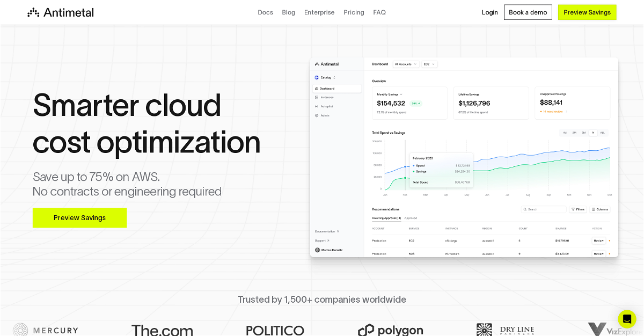This screenshot has width=644, height=336.
Task: Select the 1Y chart range
Action: 593,133
